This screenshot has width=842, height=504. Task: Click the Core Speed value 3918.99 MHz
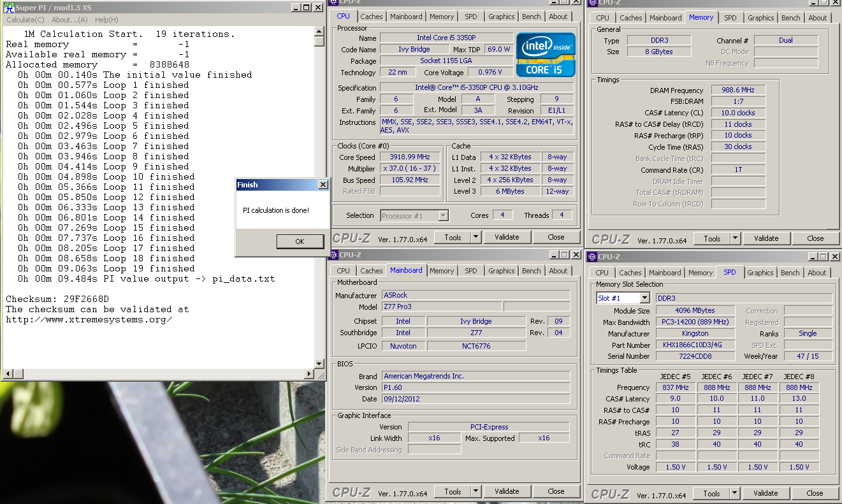coord(410,157)
